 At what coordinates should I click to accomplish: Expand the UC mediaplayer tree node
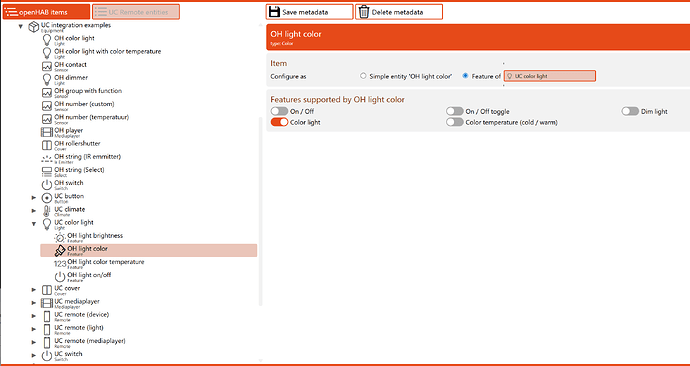coord(34,303)
